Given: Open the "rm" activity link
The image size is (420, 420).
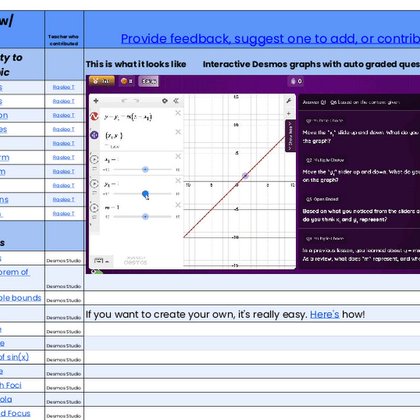Looking at the screenshot, I should 5,157.
